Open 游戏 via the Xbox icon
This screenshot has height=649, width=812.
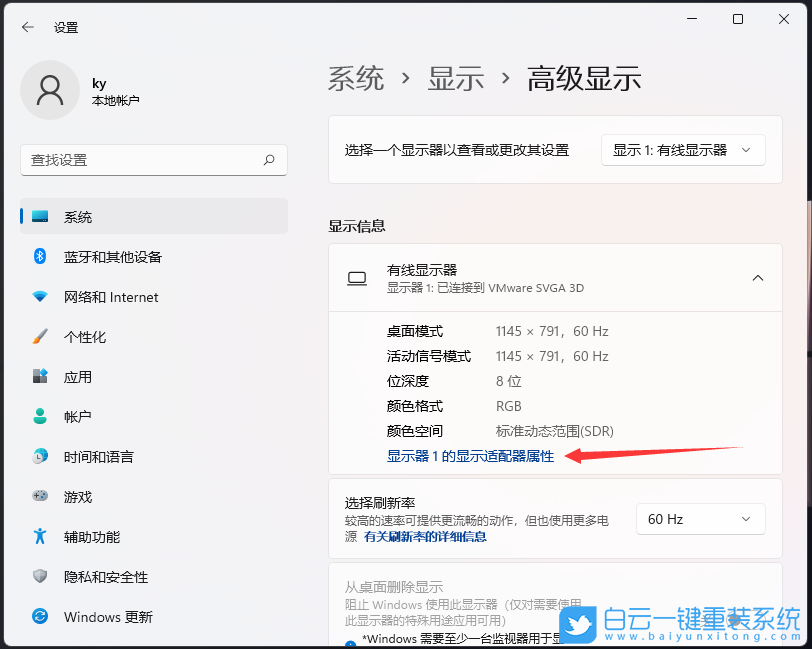(40, 497)
